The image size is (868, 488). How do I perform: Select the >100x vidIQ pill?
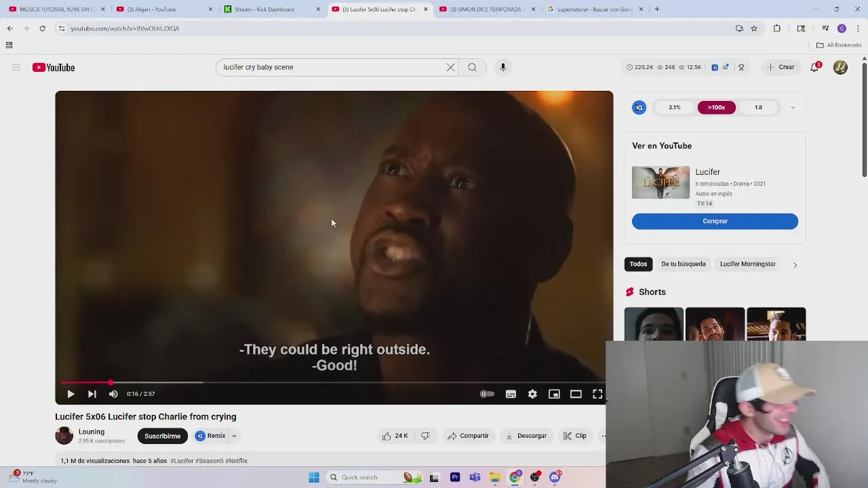click(x=717, y=107)
